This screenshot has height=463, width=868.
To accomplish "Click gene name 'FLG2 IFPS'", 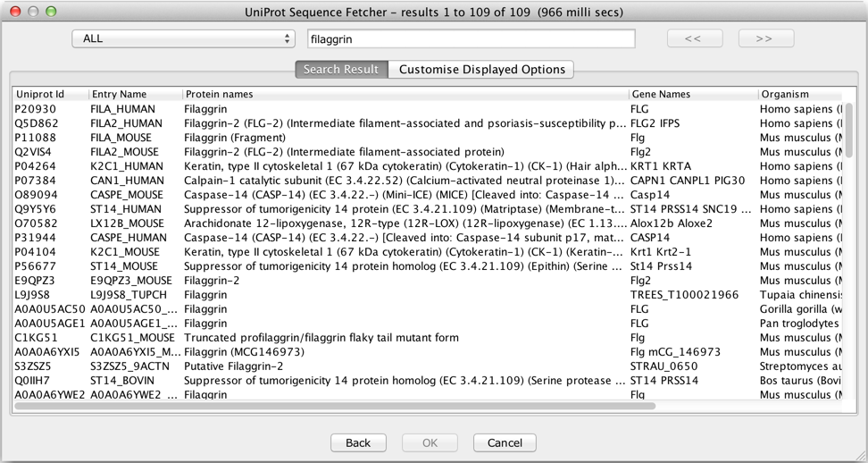I will 655,123.
